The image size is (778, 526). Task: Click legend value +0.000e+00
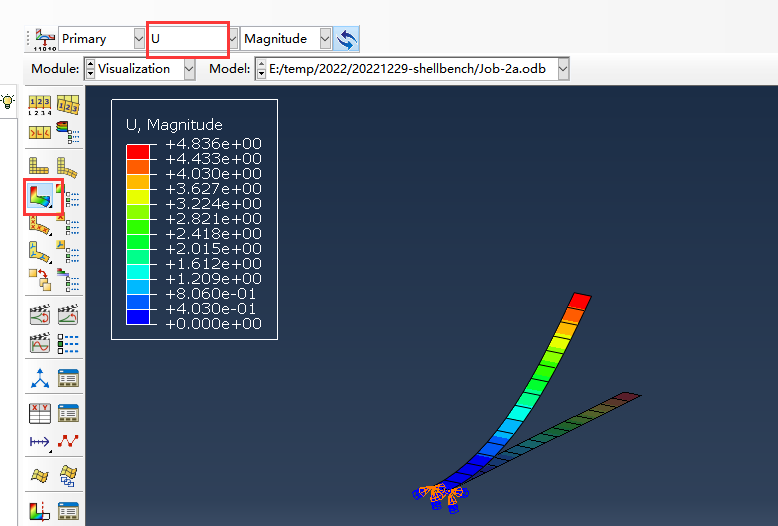(x=213, y=324)
